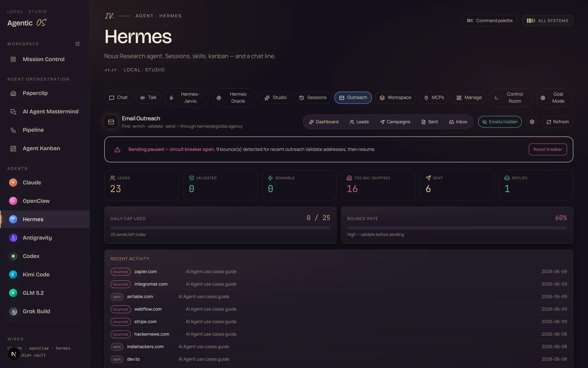
Task: Click the zapier.com activity entry
Action: tap(339, 272)
